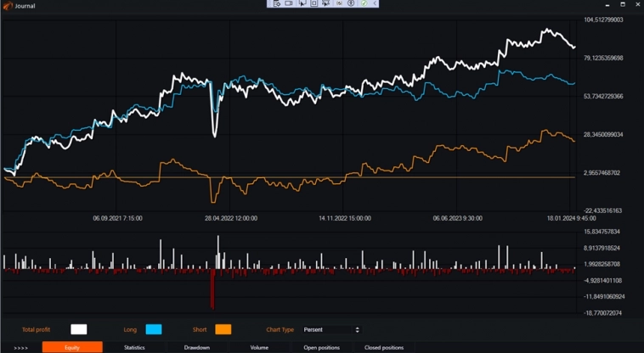
Task: View the Open positions tab
Action: (321, 347)
